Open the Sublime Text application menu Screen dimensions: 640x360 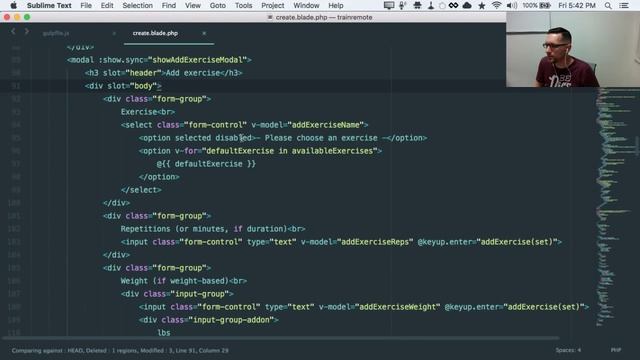point(49,5)
